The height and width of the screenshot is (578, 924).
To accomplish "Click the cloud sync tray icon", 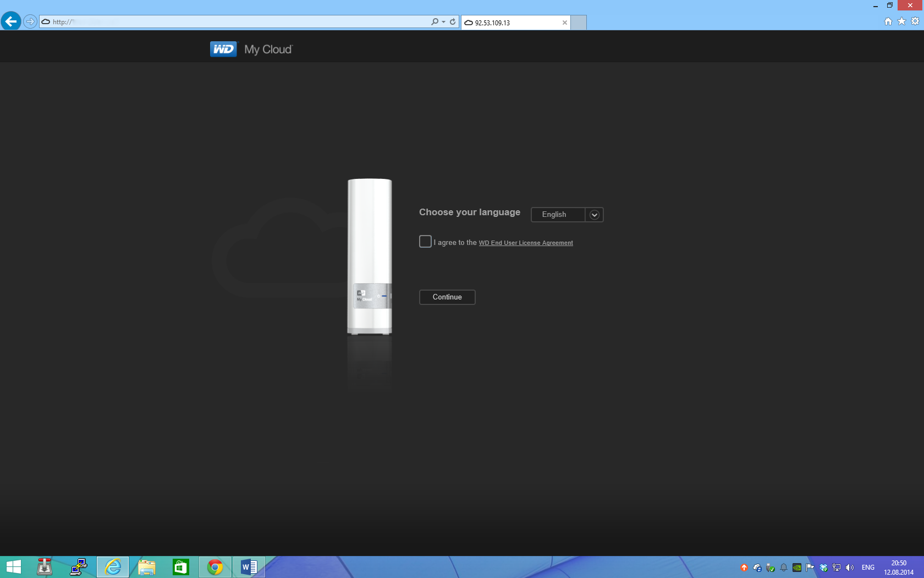I will pos(757,568).
